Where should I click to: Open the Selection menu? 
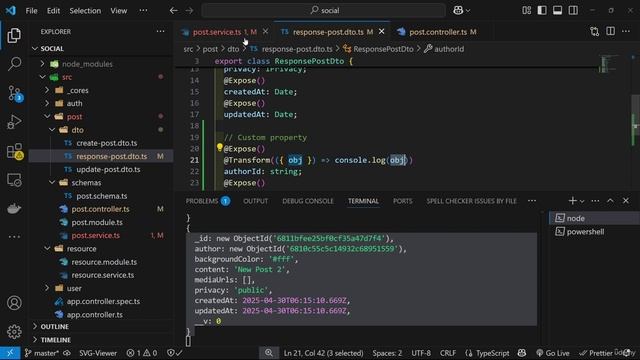tap(85, 11)
